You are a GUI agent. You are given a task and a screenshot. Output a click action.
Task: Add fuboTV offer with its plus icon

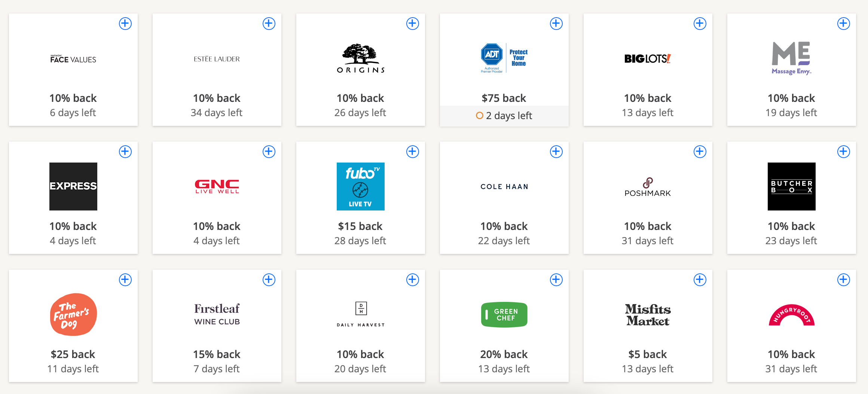tap(413, 152)
